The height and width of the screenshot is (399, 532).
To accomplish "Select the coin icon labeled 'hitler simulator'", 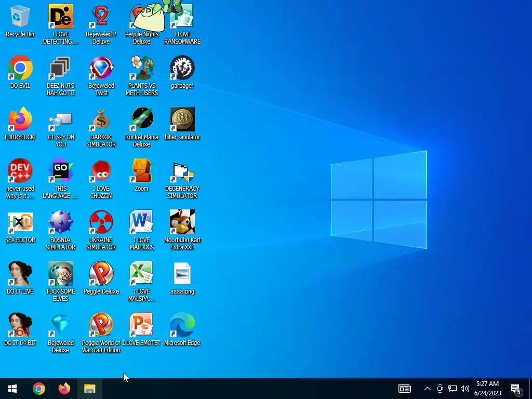I will (182, 119).
